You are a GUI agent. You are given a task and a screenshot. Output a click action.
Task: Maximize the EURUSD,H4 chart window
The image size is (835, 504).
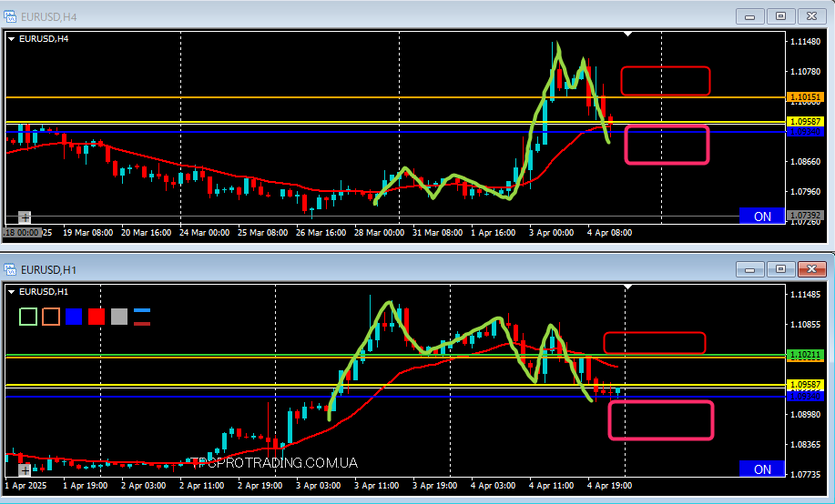pyautogui.click(x=780, y=15)
